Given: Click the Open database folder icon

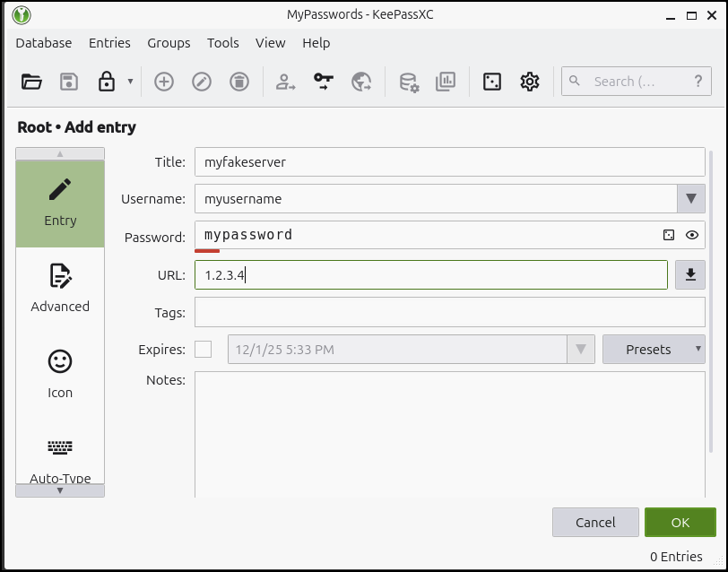Looking at the screenshot, I should click(x=31, y=81).
